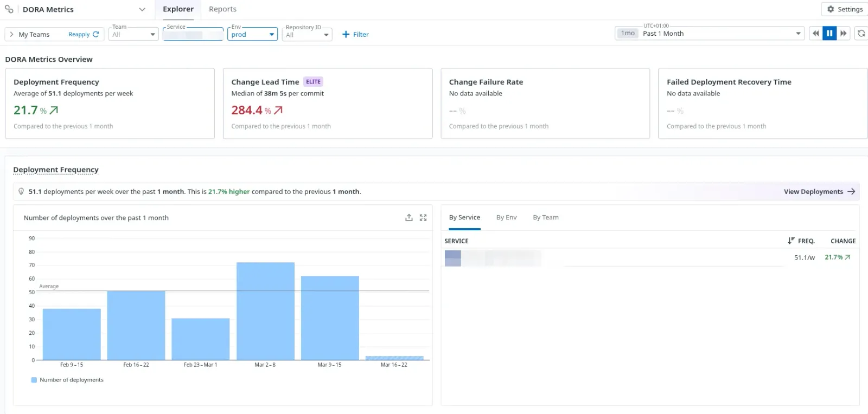Screen dimensions: 868x414
Task: Expand the deployments chart to fullscreen
Action: pyautogui.click(x=423, y=217)
